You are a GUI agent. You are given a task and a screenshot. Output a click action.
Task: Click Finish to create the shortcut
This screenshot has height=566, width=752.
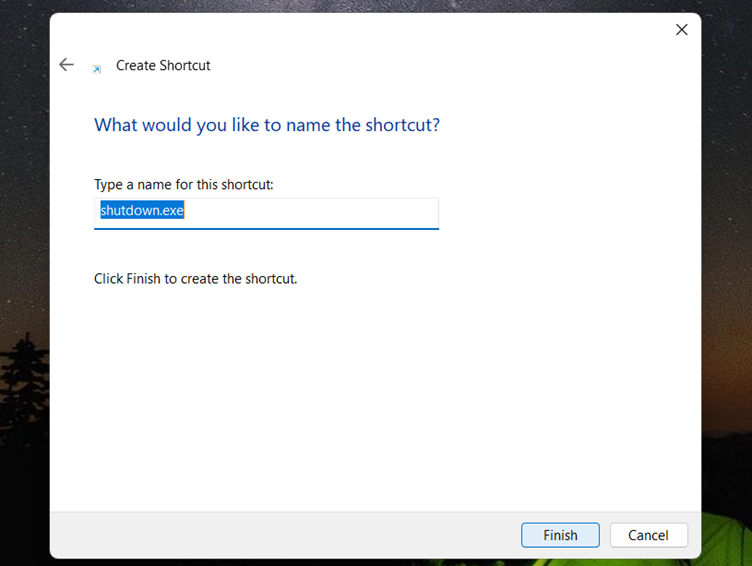560,535
